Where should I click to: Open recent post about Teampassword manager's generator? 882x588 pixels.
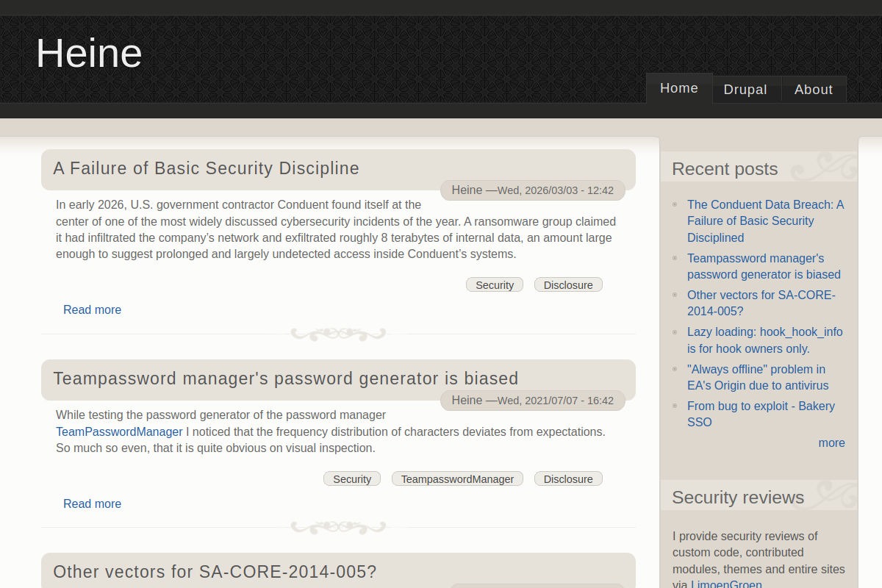(x=764, y=266)
